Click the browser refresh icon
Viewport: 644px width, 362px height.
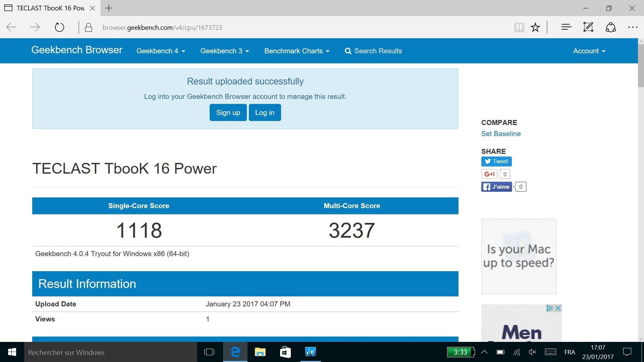(x=59, y=27)
